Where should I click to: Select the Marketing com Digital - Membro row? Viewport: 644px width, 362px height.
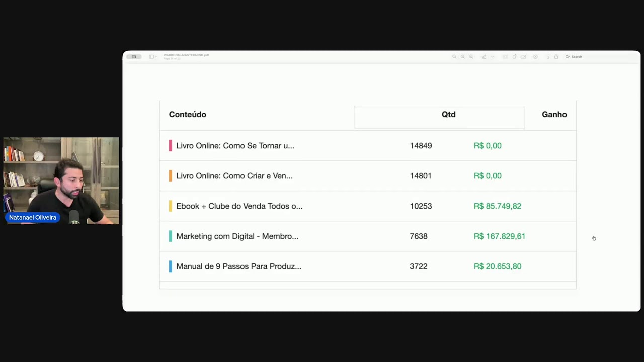368,236
